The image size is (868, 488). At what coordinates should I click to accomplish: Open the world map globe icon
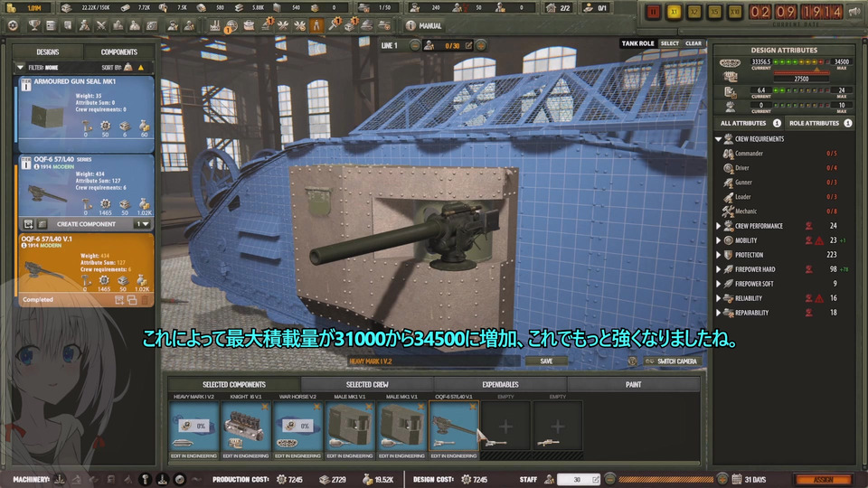[x=231, y=25]
